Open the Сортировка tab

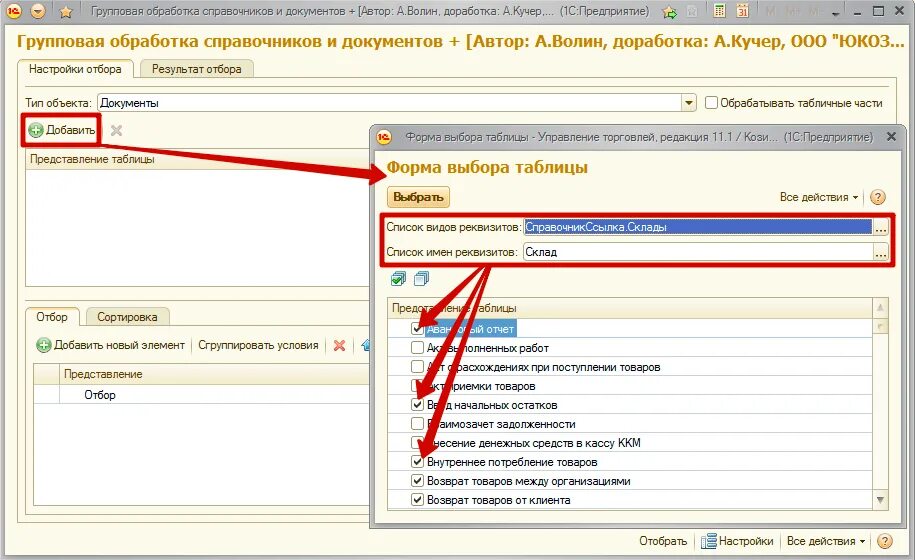tap(127, 317)
